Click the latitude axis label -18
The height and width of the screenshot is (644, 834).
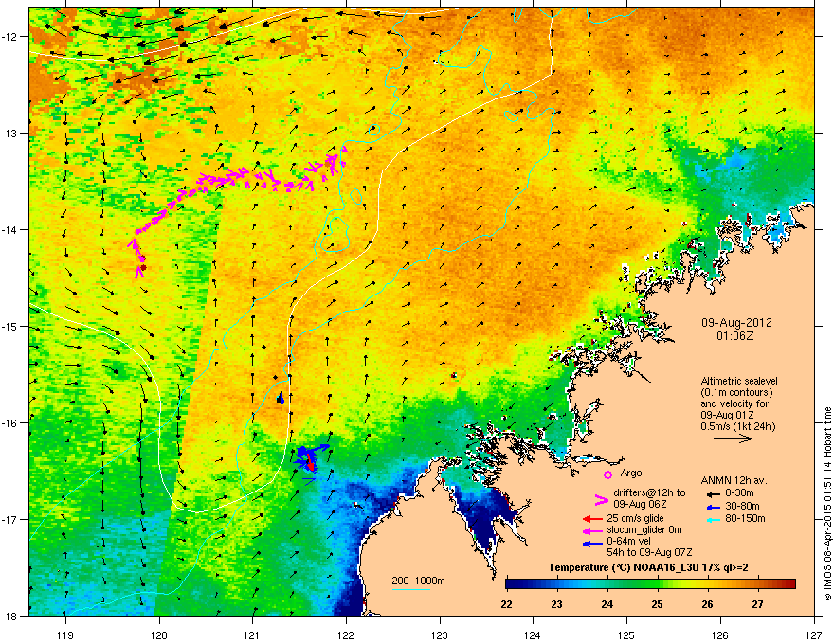pos(10,616)
